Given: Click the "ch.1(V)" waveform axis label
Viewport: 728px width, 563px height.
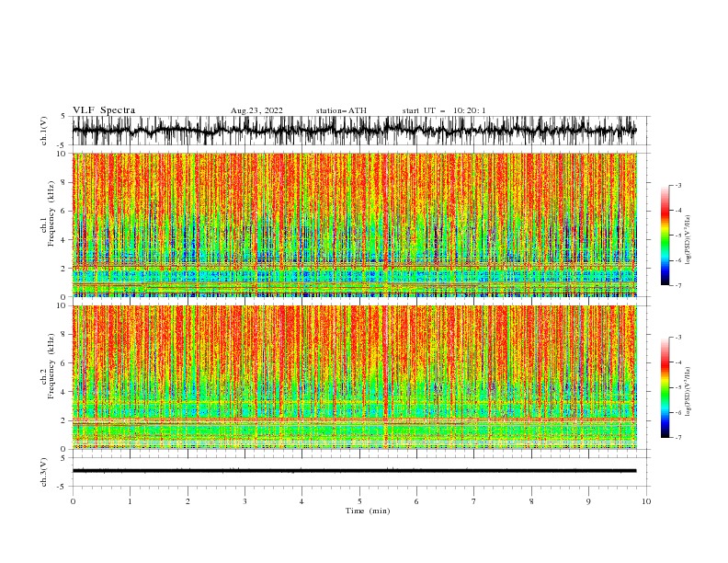Looking at the screenshot, I should (44, 131).
